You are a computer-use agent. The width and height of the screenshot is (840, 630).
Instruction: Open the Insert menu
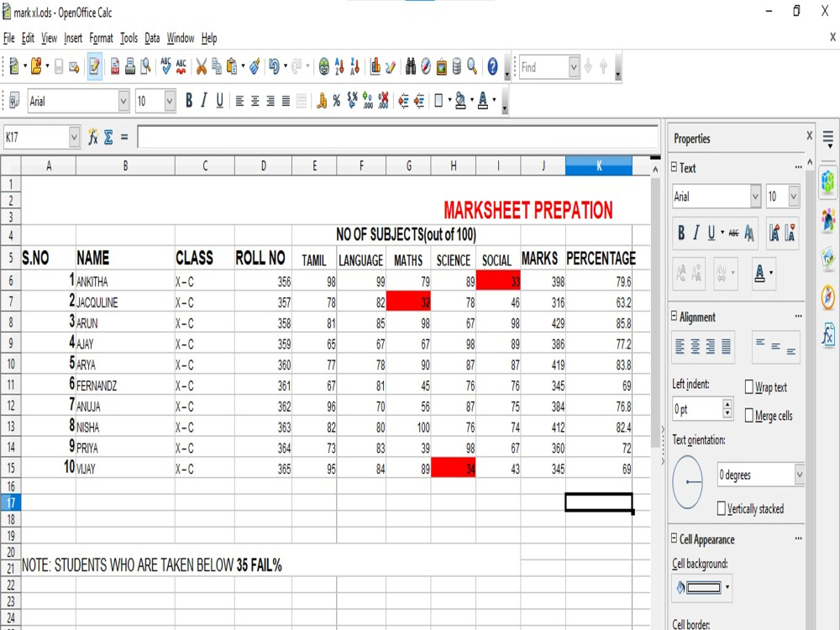(73, 38)
